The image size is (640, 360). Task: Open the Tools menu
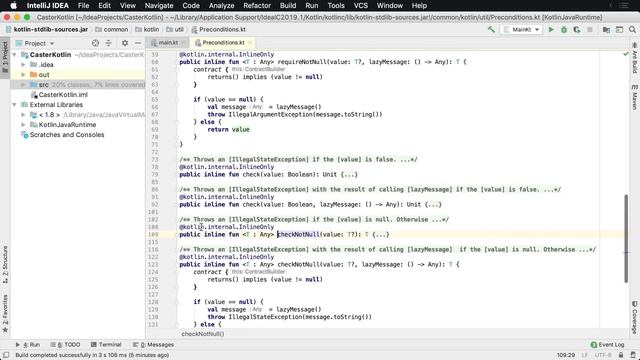tap(336, 6)
